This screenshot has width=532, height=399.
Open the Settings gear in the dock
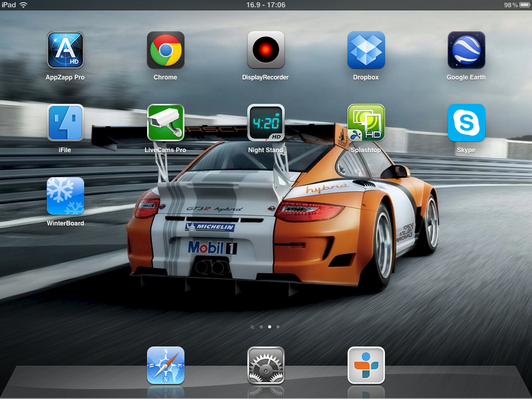(265, 365)
